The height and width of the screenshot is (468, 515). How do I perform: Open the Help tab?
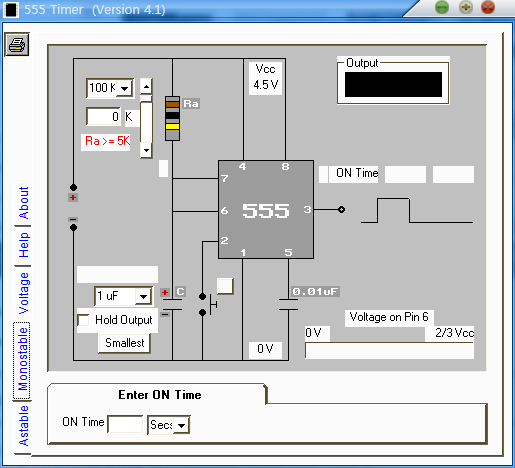[23, 245]
